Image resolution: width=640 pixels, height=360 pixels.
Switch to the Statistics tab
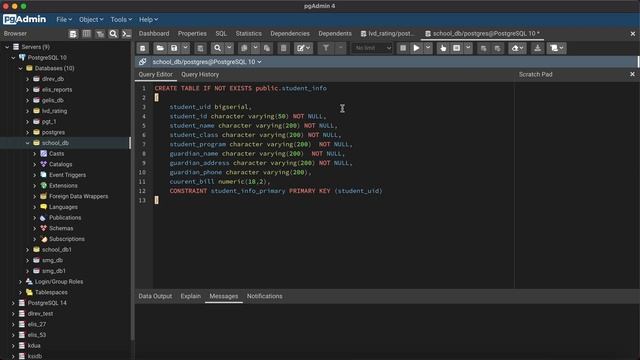[249, 33]
